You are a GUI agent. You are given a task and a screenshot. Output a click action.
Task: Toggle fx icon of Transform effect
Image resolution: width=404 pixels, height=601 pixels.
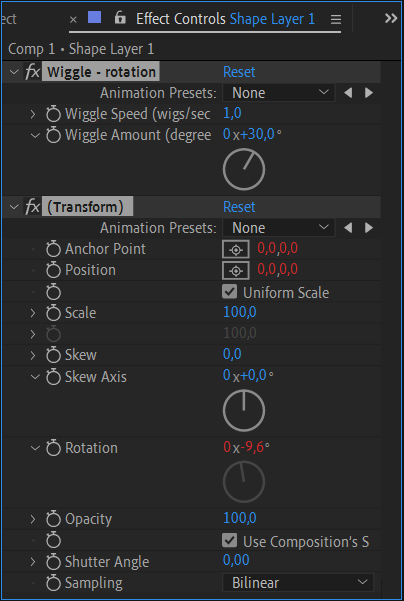click(33, 207)
